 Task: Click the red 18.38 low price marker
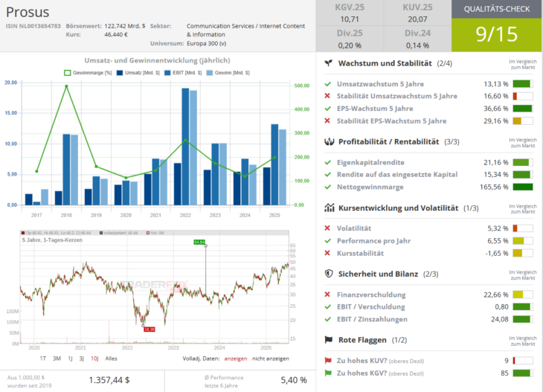point(150,330)
